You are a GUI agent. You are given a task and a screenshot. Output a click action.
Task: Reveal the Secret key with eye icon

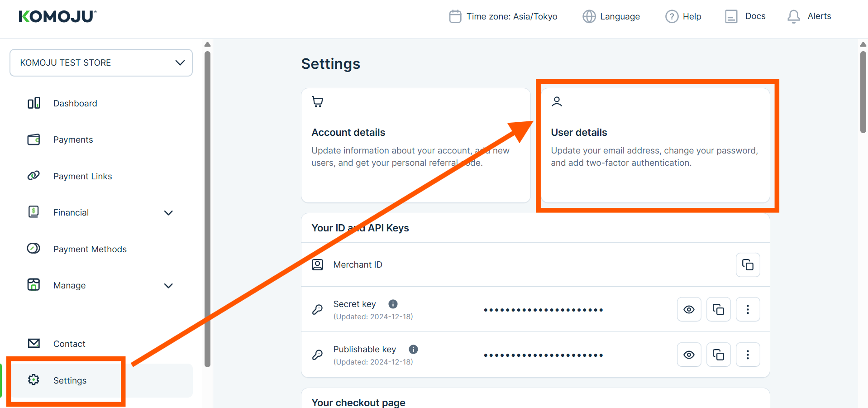(689, 310)
